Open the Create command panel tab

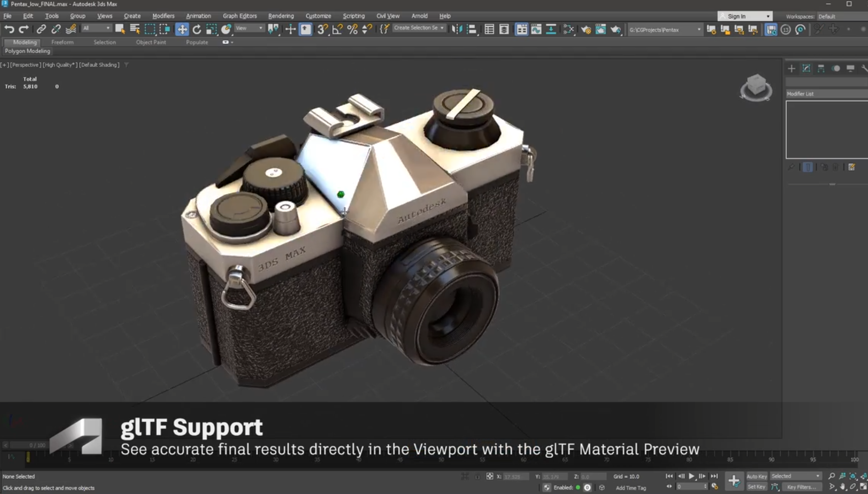point(791,69)
